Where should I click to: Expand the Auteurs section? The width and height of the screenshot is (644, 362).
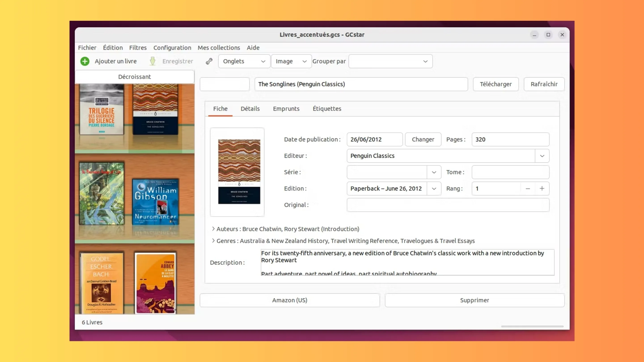click(213, 229)
